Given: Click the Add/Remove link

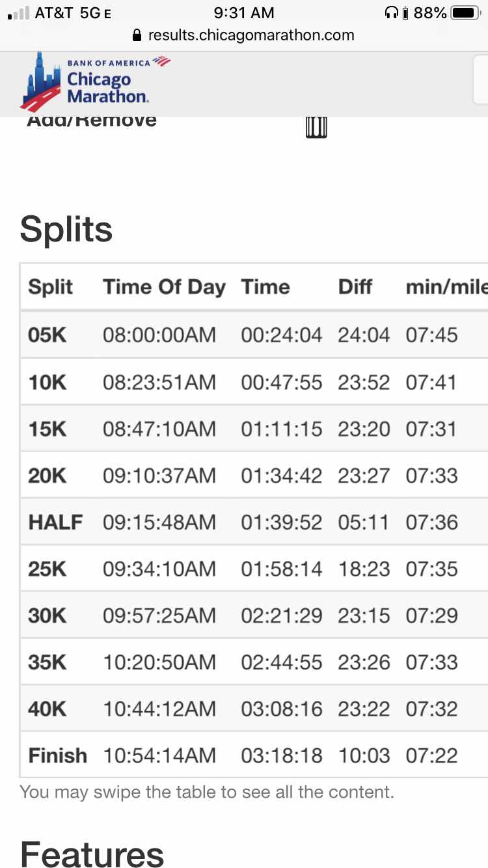Looking at the screenshot, I should 92,121.
